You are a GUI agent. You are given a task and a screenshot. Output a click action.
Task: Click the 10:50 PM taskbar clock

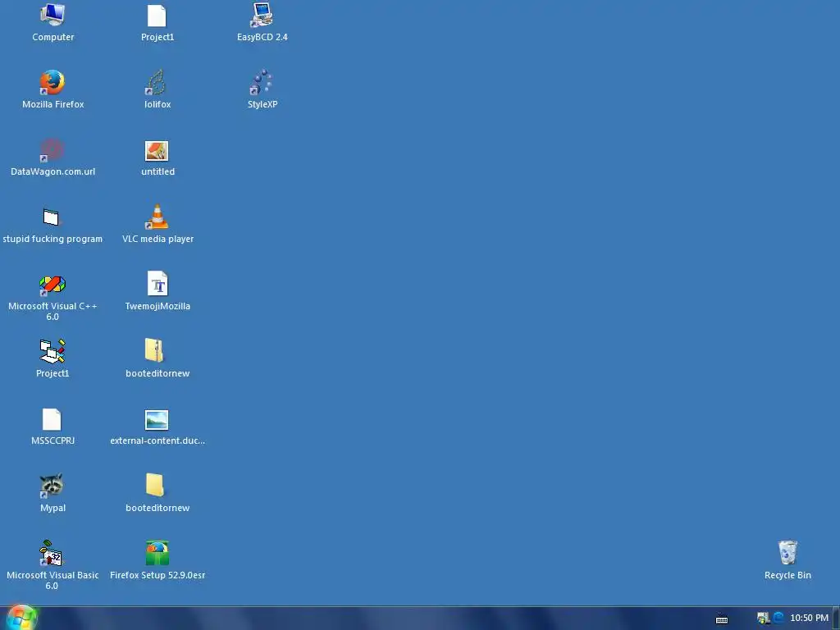(809, 618)
